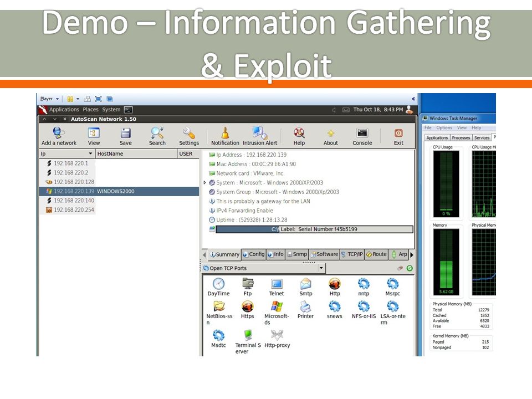Switch to the Route tab
This screenshot has height=399, width=532.
[376, 254]
